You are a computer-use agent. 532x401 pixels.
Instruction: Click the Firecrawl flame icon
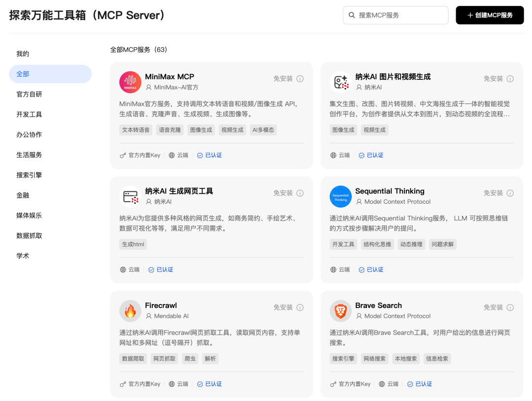pos(130,311)
